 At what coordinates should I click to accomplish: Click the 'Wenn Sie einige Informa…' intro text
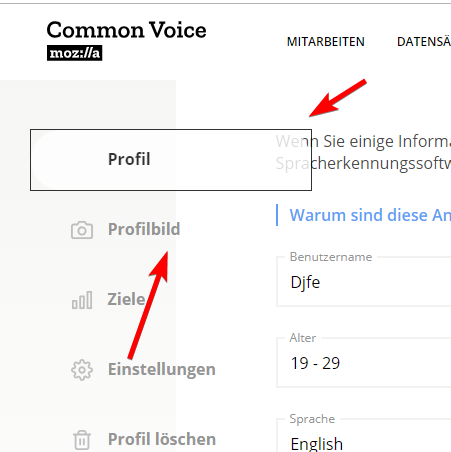pyautogui.click(x=363, y=152)
